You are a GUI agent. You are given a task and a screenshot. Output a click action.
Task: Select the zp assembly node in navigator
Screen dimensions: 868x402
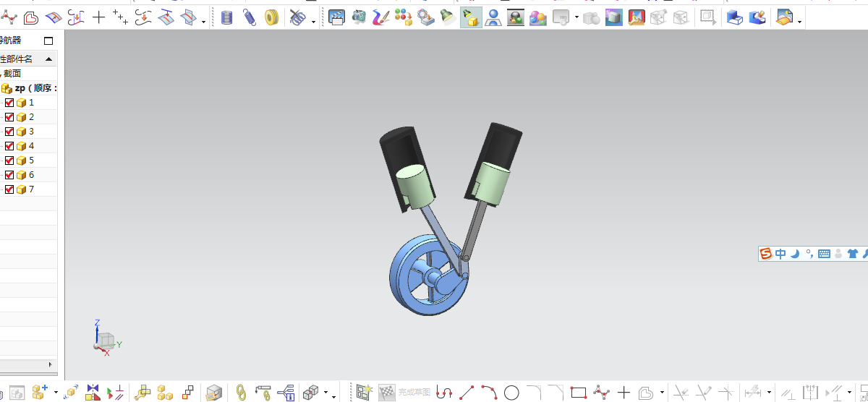coord(29,88)
